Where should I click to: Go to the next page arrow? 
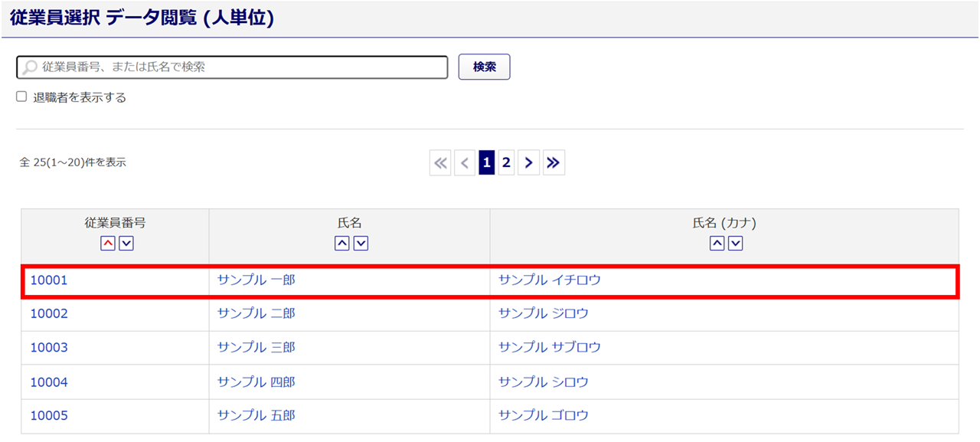point(529,162)
